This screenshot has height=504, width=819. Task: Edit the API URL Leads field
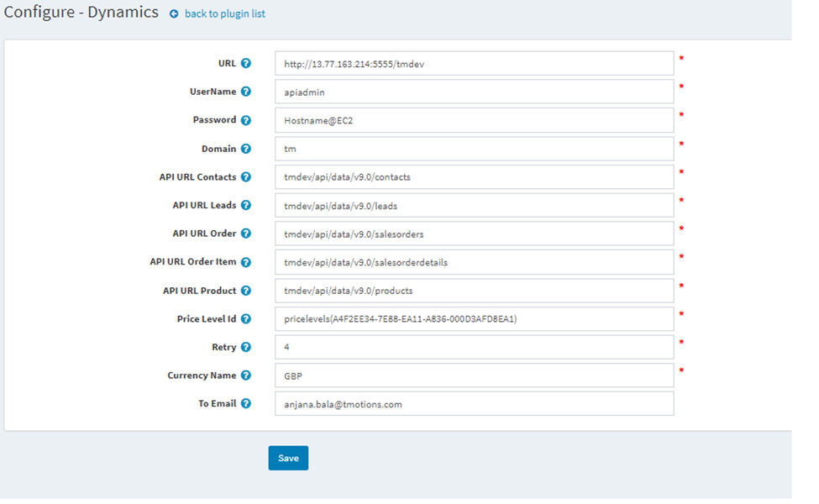(475, 205)
